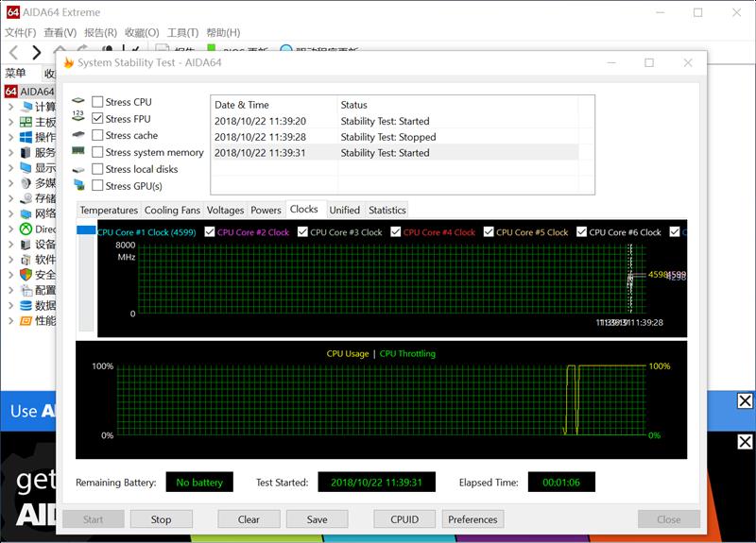Expand the Storage node chevron in tree
The width and height of the screenshot is (756, 543).
click(x=10, y=198)
